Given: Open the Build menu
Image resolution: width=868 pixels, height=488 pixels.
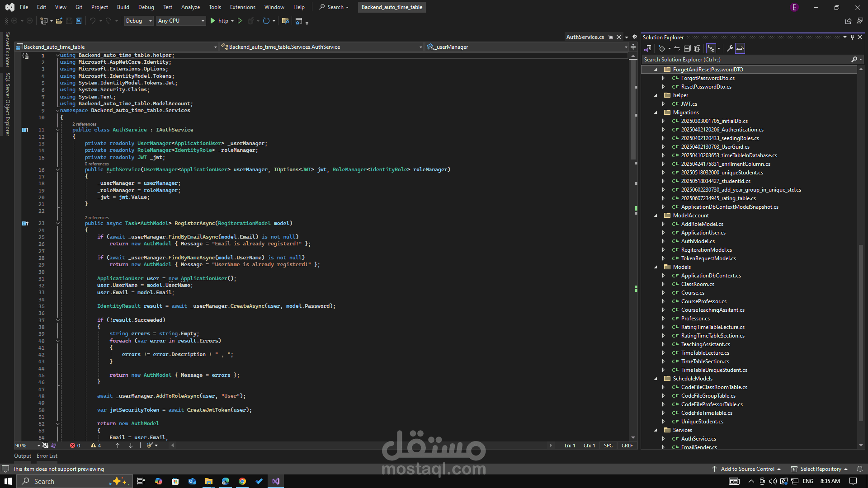Looking at the screenshot, I should point(123,7).
